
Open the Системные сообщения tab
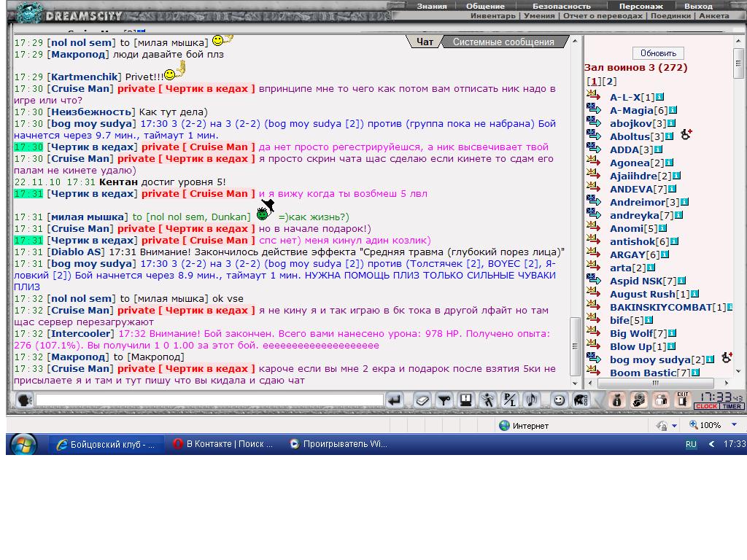[503, 42]
